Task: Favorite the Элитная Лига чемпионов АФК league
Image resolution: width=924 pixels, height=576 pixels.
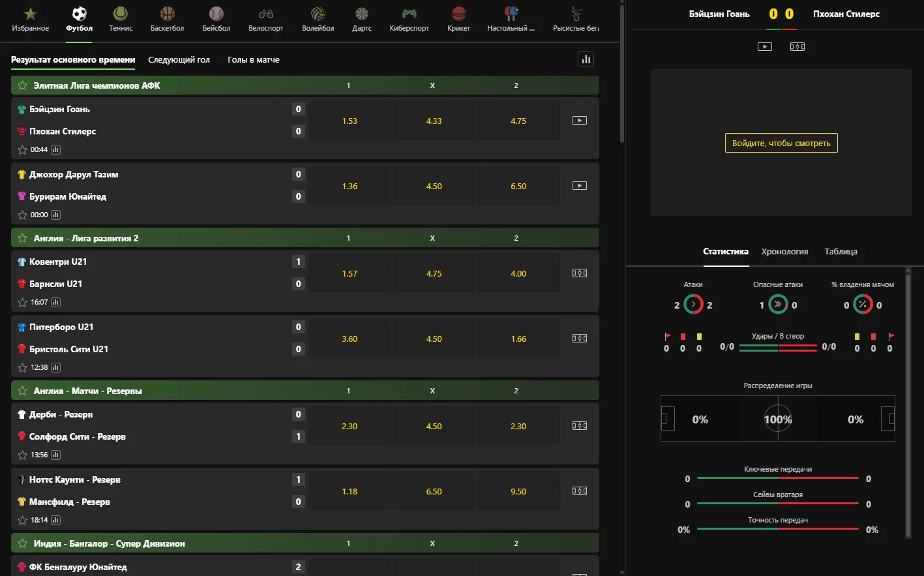Action: [x=22, y=85]
